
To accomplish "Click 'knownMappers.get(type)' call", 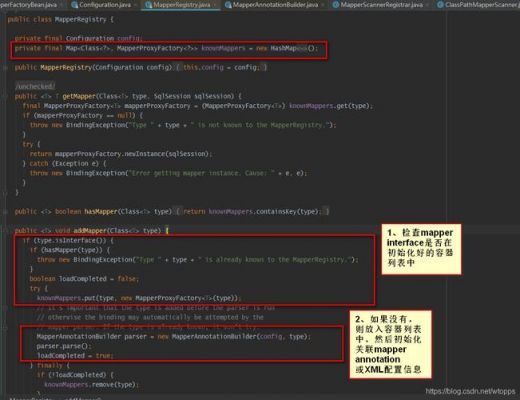I will [329, 106].
